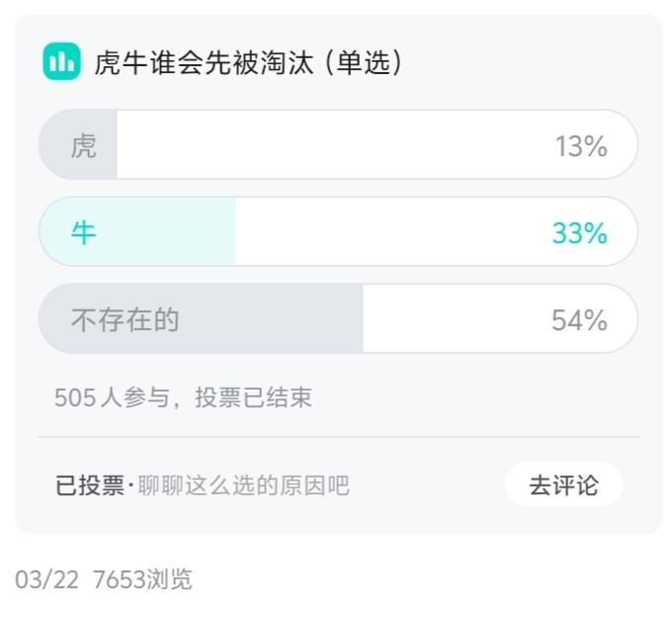This screenshot has width=672, height=617.
Task: Open comments with the 去评论 button
Action: (563, 485)
